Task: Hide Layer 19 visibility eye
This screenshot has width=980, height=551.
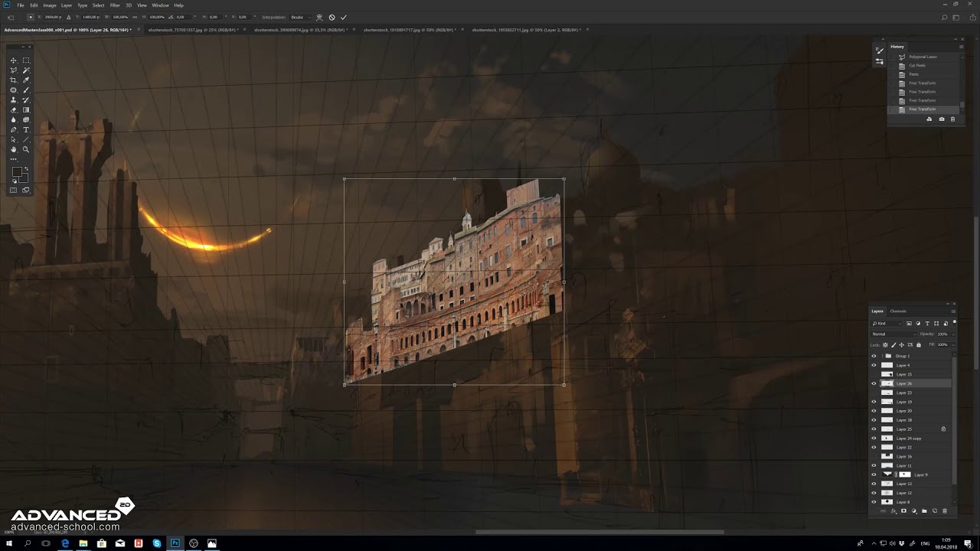Action: pos(874,402)
